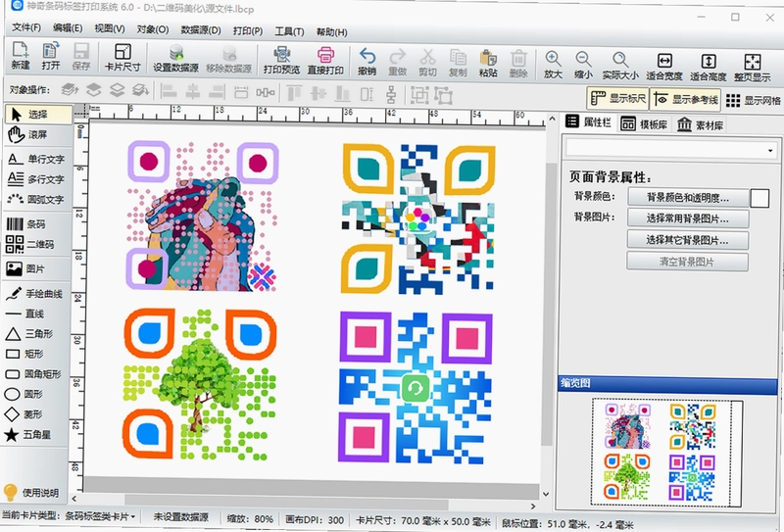Click the 重做 redo icon
Image resolution: width=784 pixels, height=532 pixels.
tap(398, 62)
